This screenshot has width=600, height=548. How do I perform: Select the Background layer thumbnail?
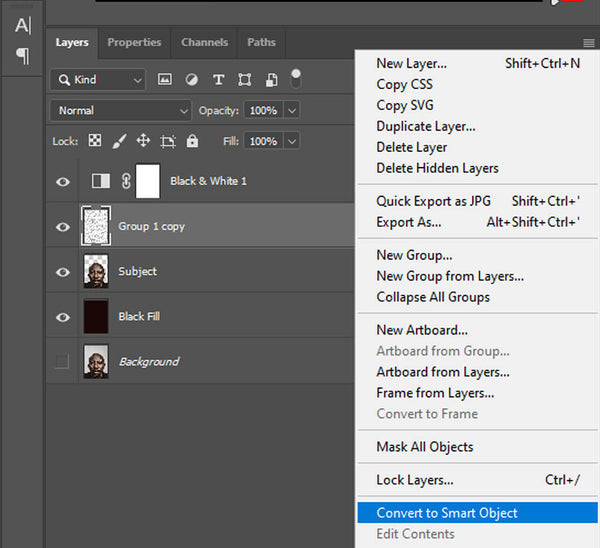96,362
